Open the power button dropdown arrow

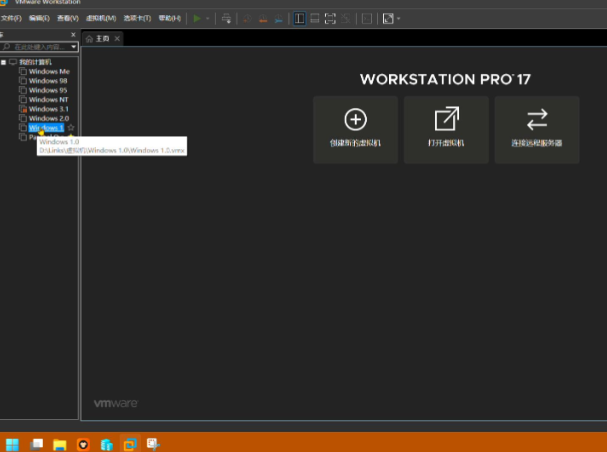point(208,18)
